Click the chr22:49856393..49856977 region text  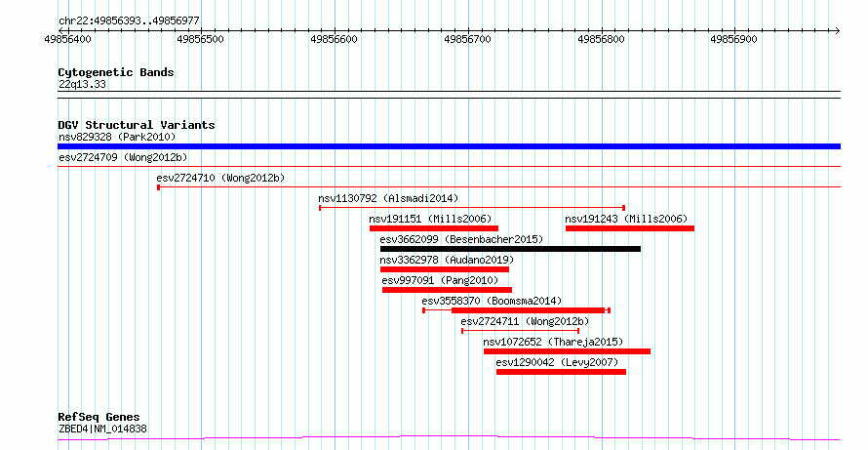129,21
